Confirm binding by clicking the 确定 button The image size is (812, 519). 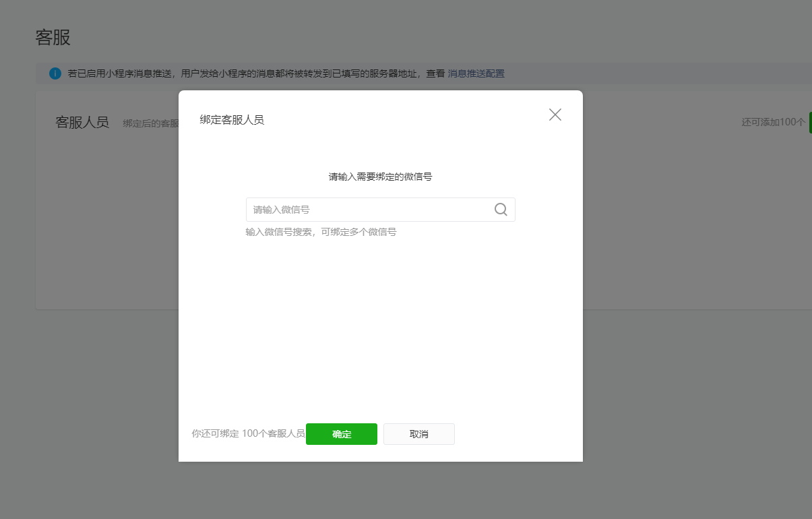click(341, 434)
